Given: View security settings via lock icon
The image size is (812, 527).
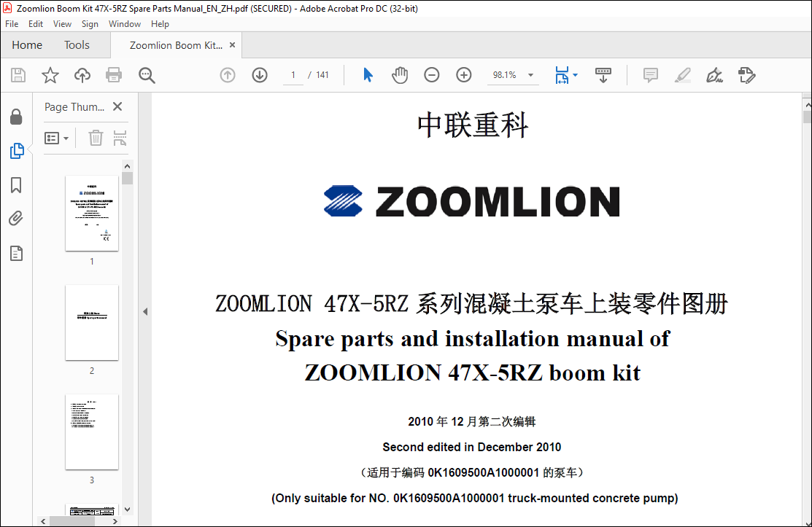Looking at the screenshot, I should (16, 117).
